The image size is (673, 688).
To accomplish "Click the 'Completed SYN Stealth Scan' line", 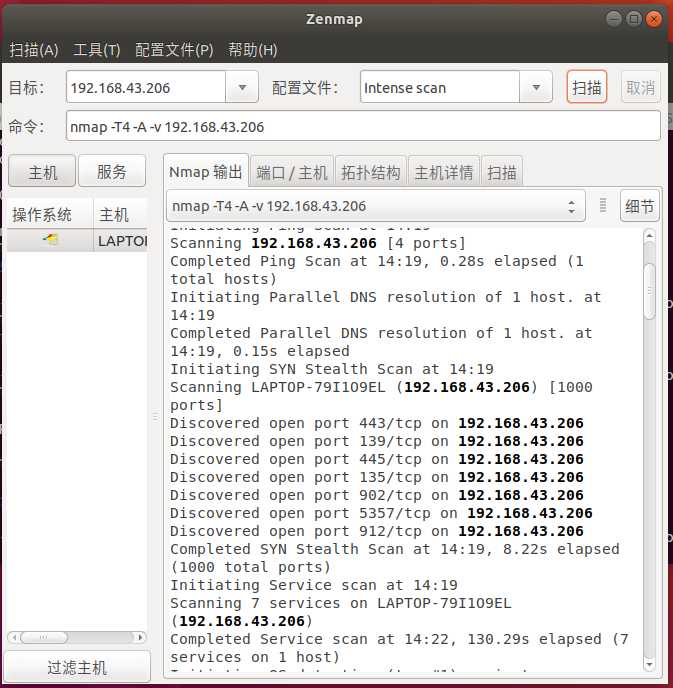I will 395,558.
